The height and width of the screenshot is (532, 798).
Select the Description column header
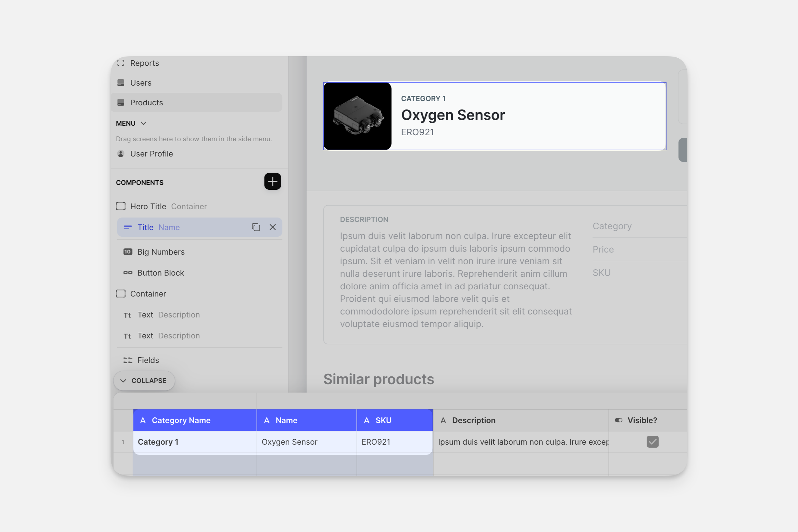(x=521, y=420)
